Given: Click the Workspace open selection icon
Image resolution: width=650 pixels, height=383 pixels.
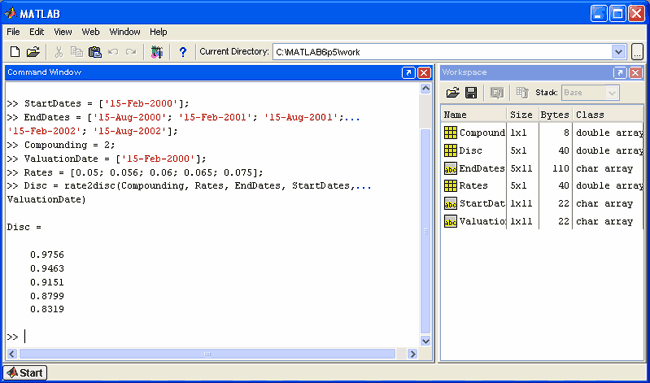Looking at the screenshot, I should (x=497, y=93).
